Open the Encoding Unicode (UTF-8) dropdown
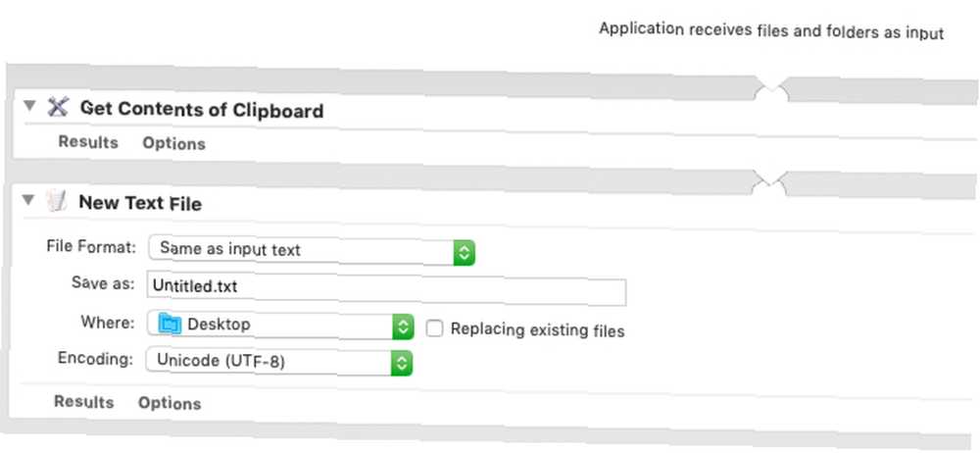980x453 pixels. pyautogui.click(x=278, y=362)
